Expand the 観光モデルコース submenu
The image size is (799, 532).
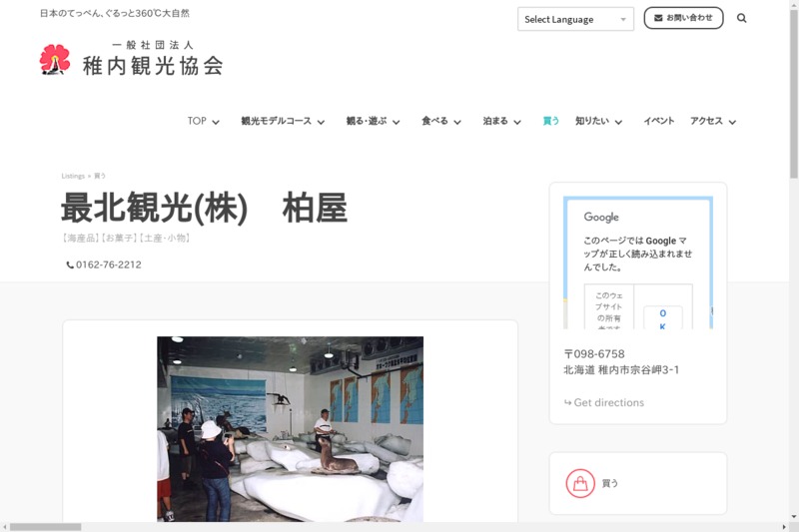[x=321, y=122]
